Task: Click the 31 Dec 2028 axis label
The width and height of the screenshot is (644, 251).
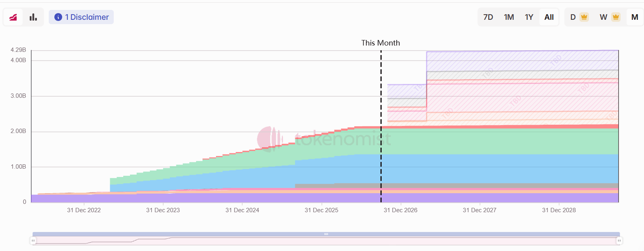Action: tap(559, 210)
